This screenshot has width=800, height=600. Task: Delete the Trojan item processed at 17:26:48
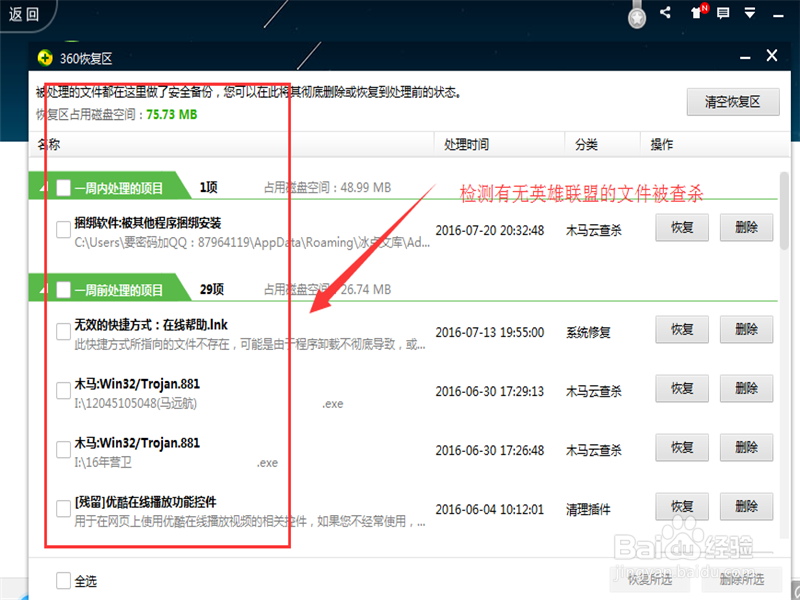(746, 448)
